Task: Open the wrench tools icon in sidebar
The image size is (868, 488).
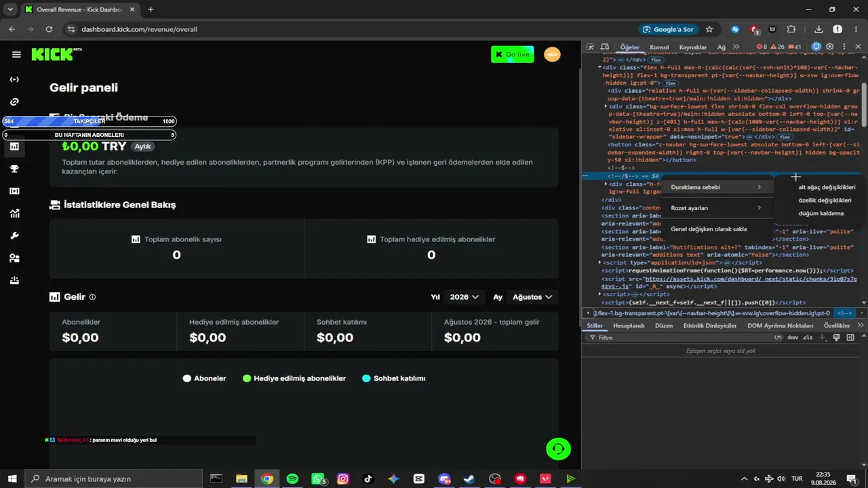Action: tap(14, 236)
